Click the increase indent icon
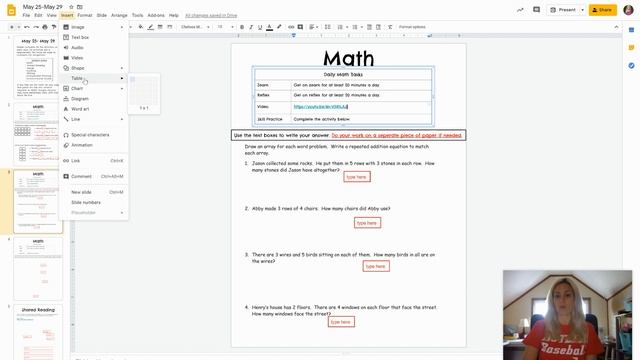 pyautogui.click(x=378, y=27)
